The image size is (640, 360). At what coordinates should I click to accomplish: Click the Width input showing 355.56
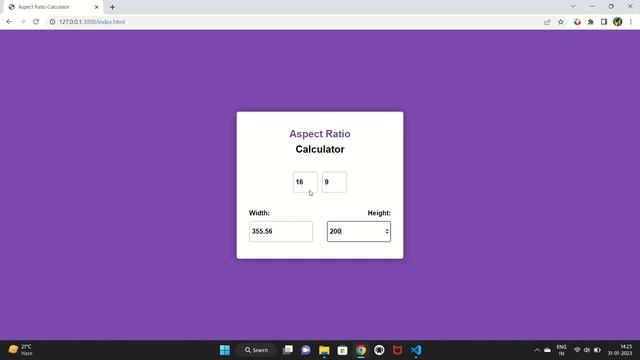click(x=281, y=231)
